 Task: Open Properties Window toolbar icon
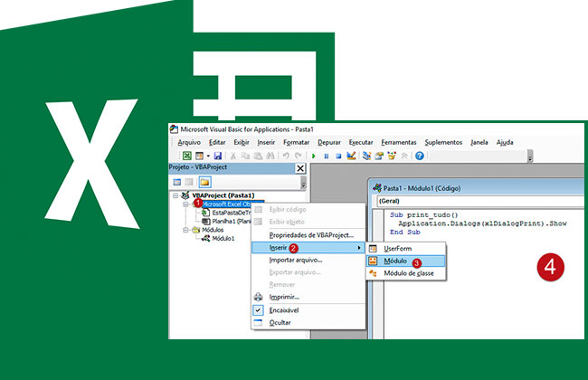379,156
